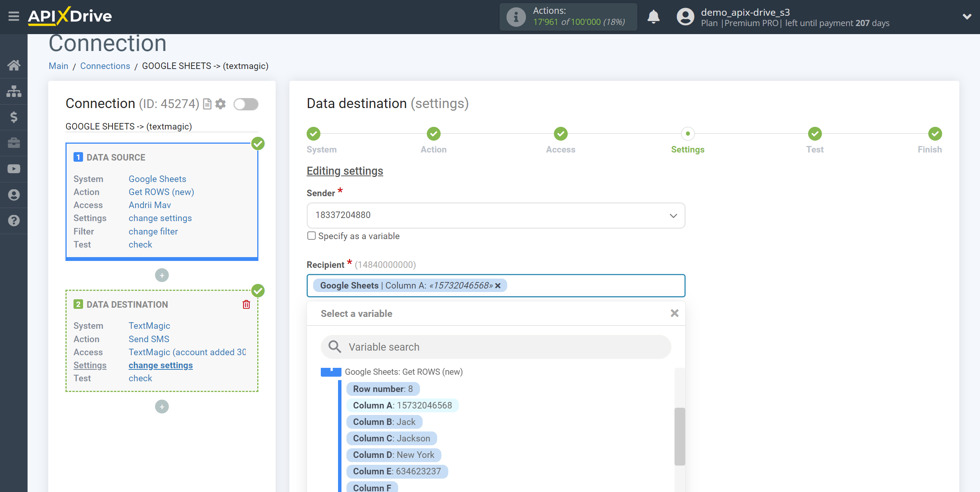Go to the Finish step
The width and height of the screenshot is (980, 492).
click(935, 134)
